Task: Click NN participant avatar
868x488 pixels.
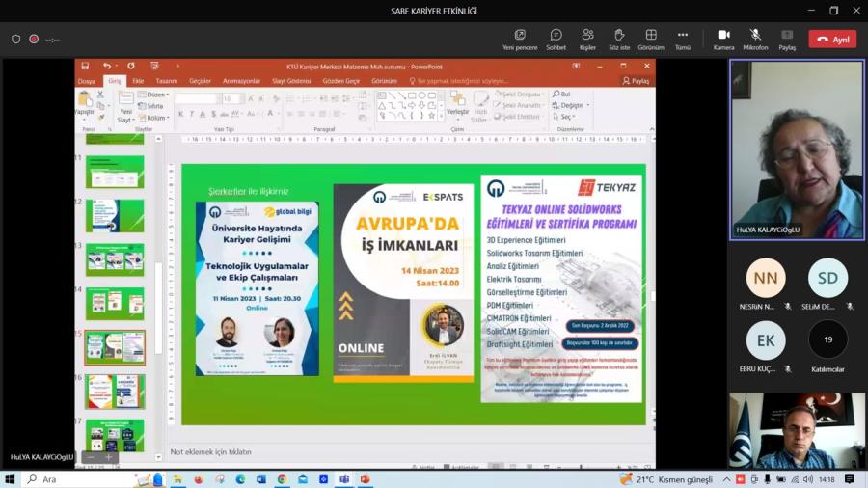Action: tap(766, 278)
